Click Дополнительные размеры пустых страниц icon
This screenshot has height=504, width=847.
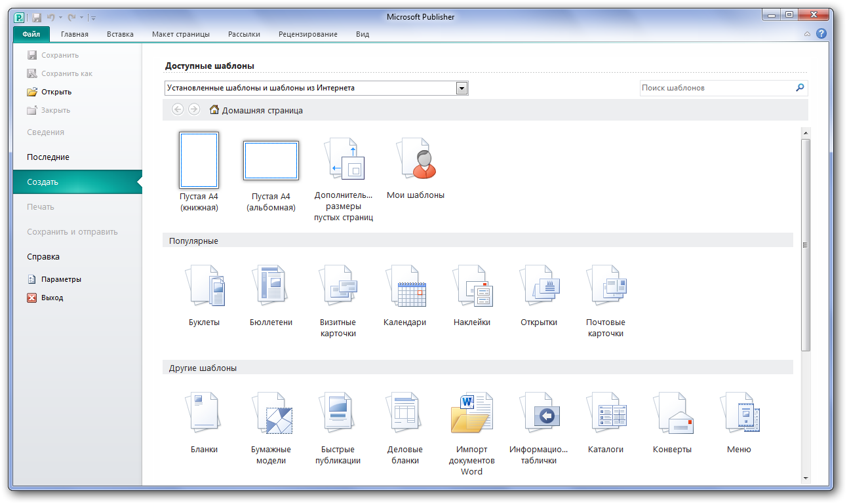(x=344, y=159)
